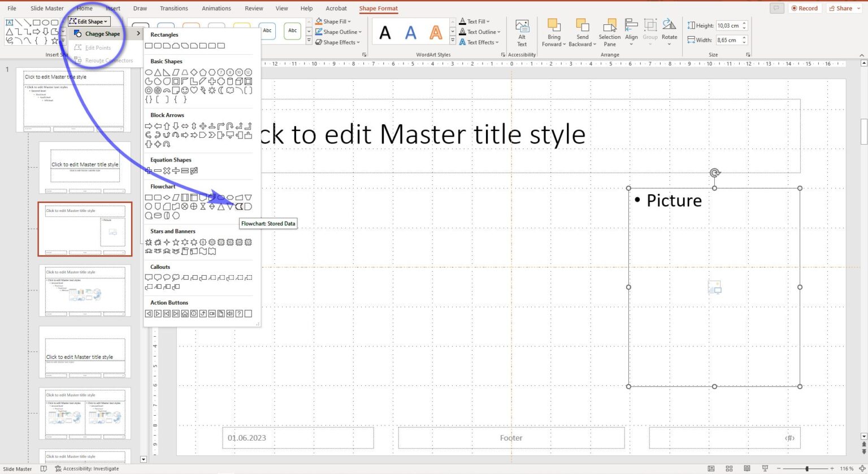Switch to Slide Sorter view
The width and height of the screenshot is (868, 474).
tap(729, 468)
